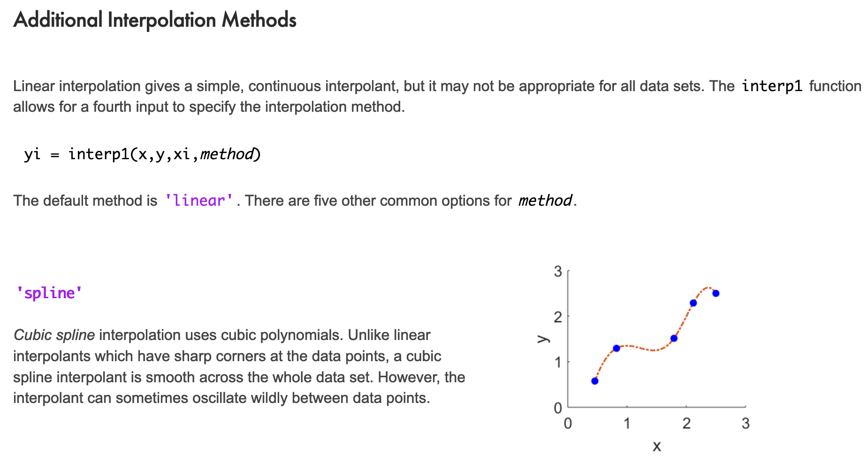Click the yi variable in the code line

pos(32,155)
